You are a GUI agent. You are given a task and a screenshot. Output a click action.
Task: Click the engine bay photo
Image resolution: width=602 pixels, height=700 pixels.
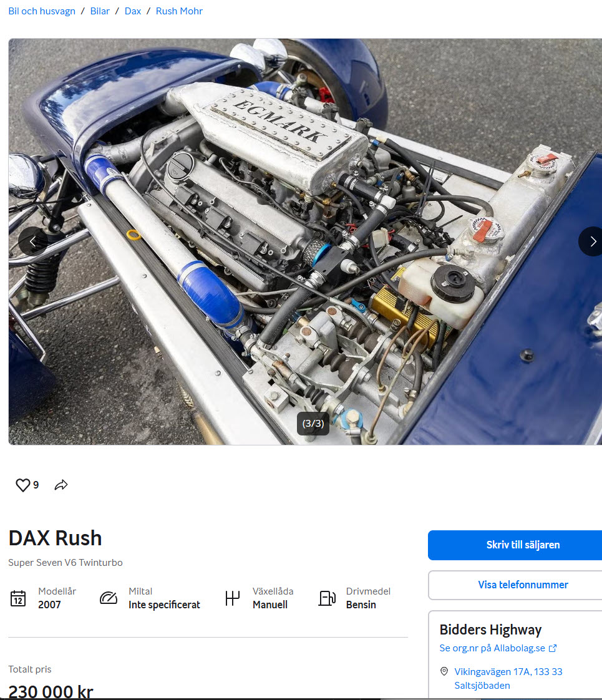click(305, 241)
